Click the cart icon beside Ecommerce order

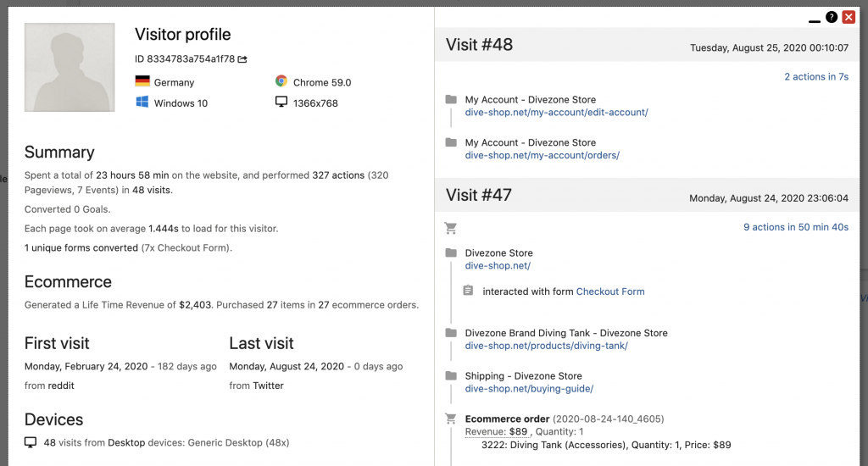tap(451, 419)
